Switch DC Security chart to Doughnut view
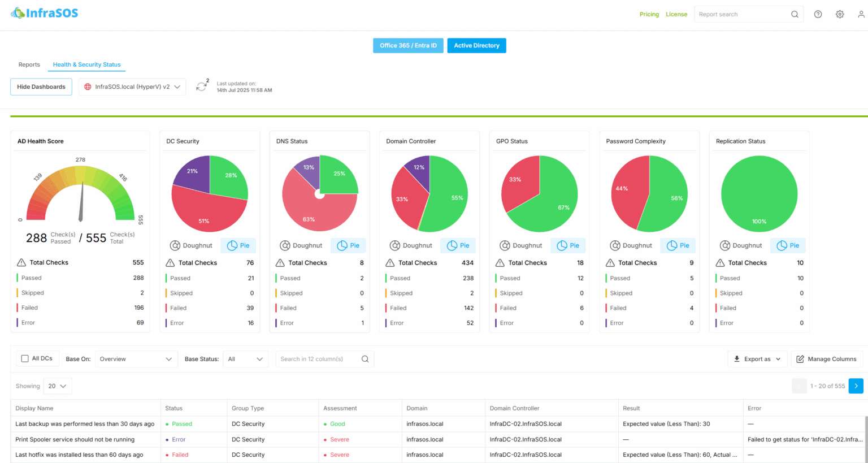The image size is (868, 463). [192, 245]
